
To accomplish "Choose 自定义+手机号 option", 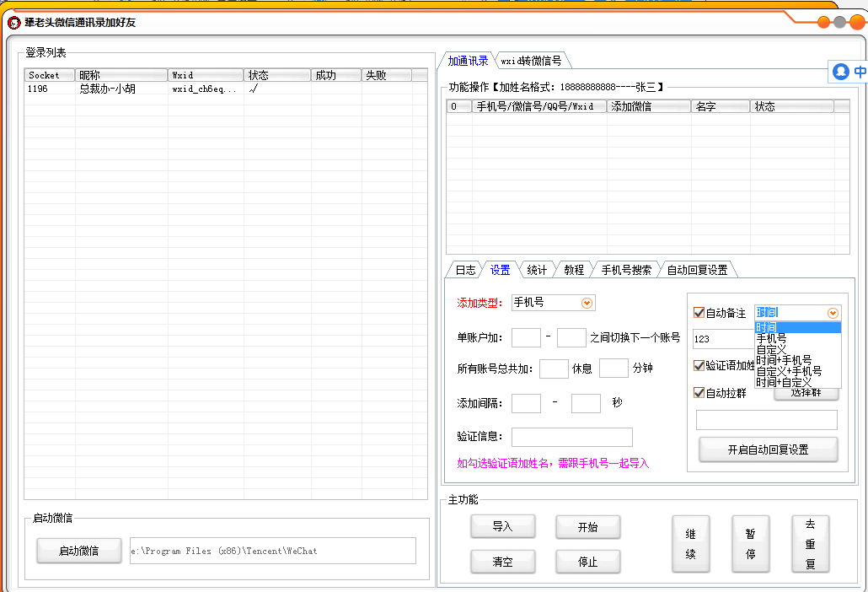I will (x=798, y=371).
